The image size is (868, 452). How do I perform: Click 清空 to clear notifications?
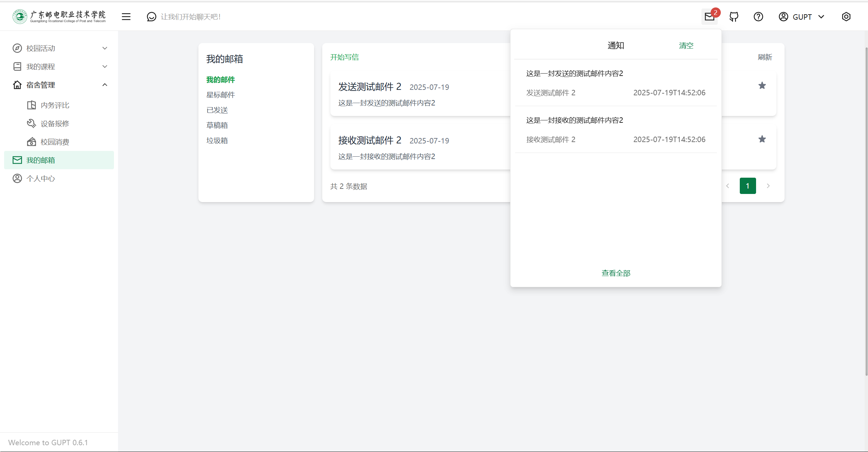(x=686, y=45)
